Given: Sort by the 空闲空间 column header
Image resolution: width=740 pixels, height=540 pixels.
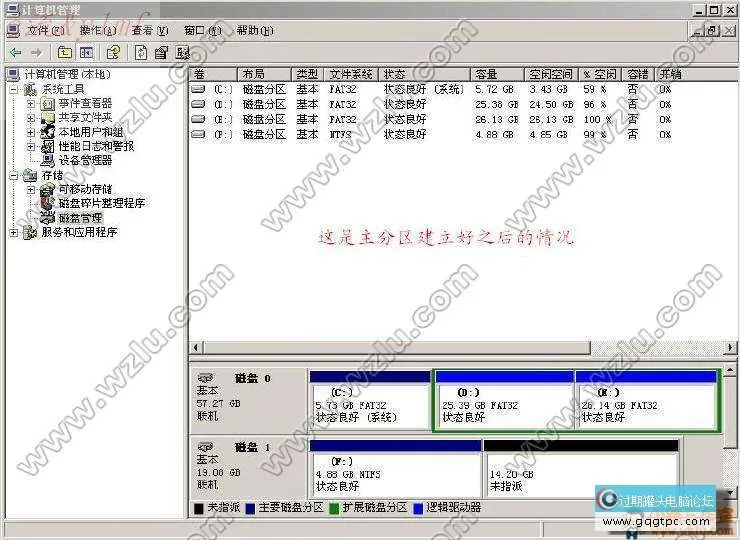Looking at the screenshot, I should click(551, 74).
